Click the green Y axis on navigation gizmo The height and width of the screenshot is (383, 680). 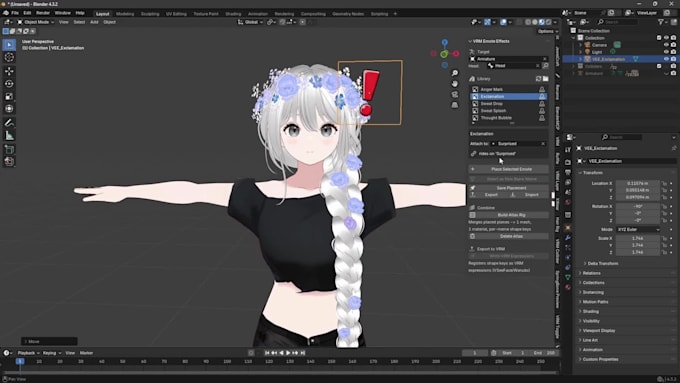pos(444,54)
